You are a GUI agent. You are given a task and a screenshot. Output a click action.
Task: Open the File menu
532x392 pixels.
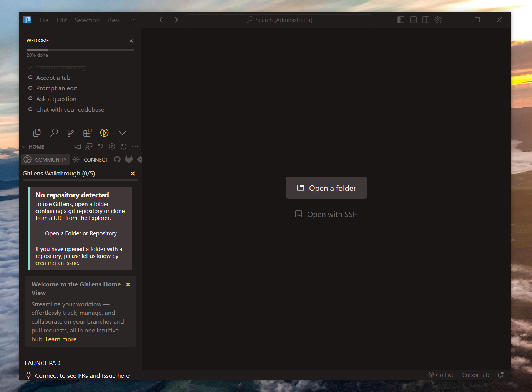tap(44, 20)
